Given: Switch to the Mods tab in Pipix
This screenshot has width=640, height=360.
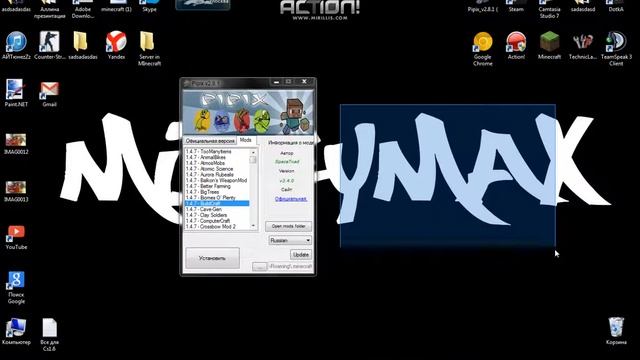Looking at the screenshot, I should [x=246, y=140].
